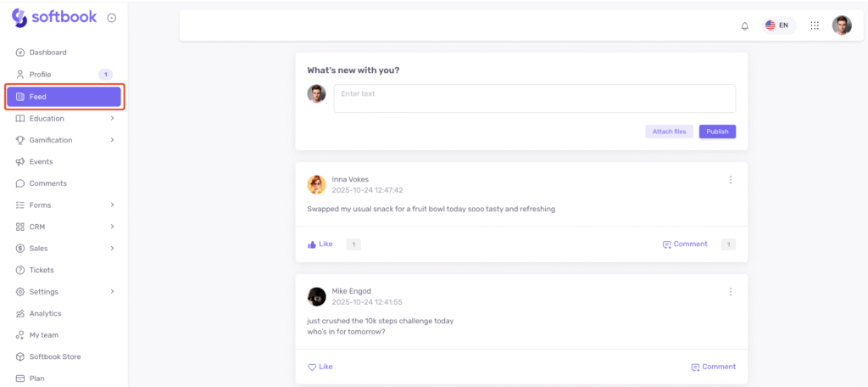Viewport: 868px width, 387px height.
Task: Expand the Education menu section
Action: 64,118
